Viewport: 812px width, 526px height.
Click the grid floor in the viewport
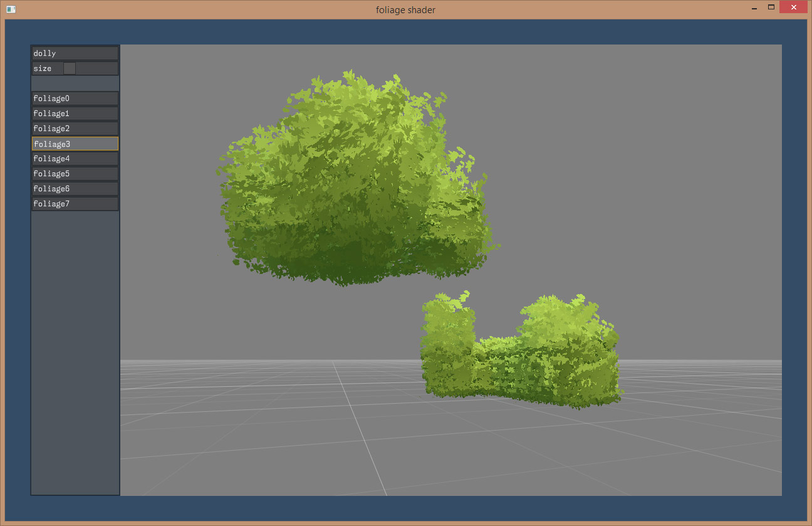[x=313, y=439]
